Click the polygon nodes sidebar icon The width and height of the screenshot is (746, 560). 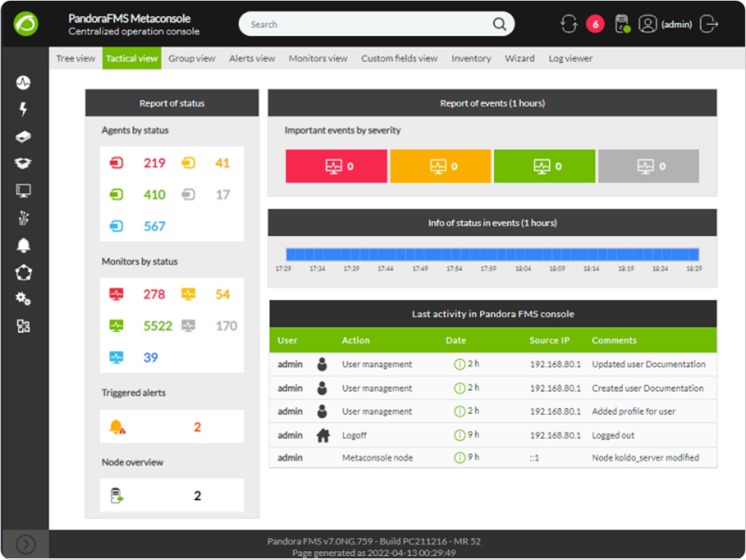click(23, 273)
